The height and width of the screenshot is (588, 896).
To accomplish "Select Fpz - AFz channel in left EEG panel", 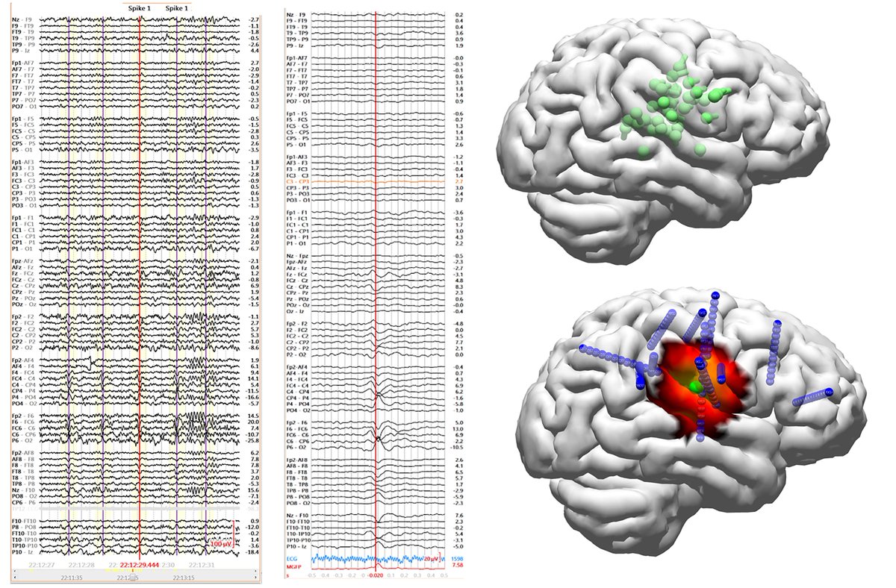I will (24, 261).
